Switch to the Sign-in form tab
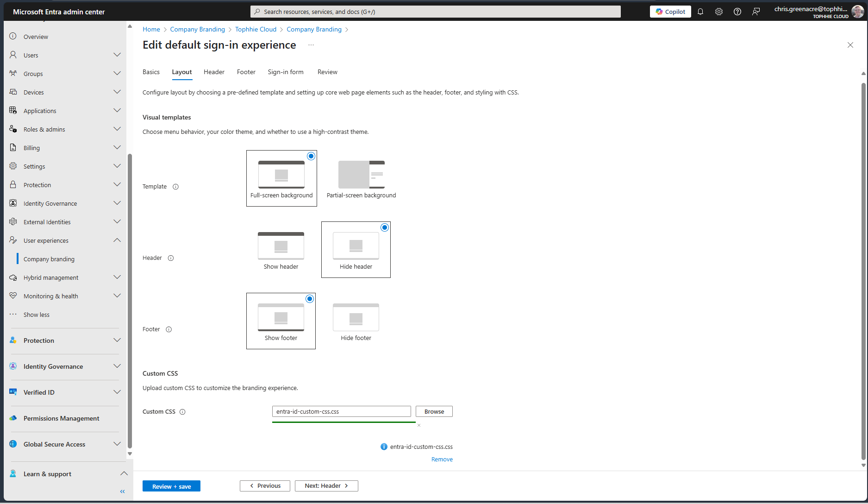This screenshot has height=504, width=868. click(x=286, y=72)
